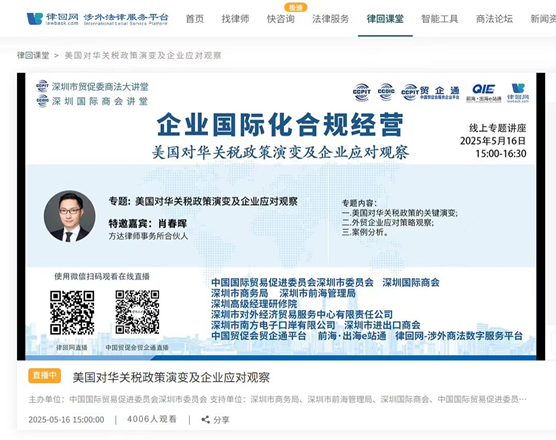Click the lawback.com site logo
556x440 pixels.
click(x=97, y=19)
